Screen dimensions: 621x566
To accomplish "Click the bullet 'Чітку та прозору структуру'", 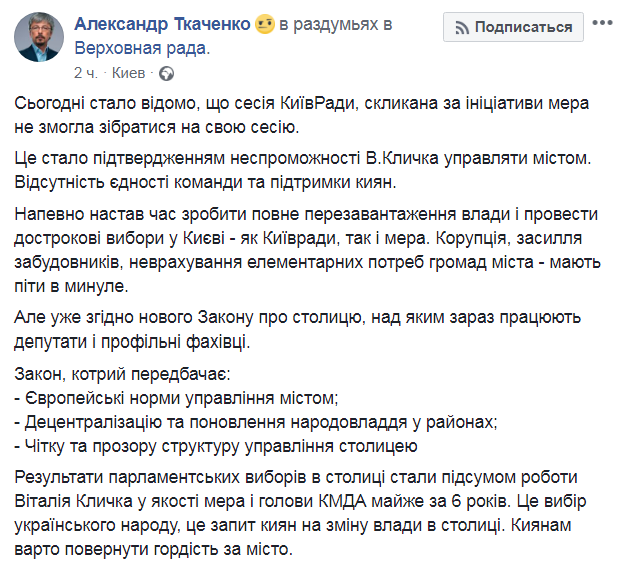I will [217, 445].
